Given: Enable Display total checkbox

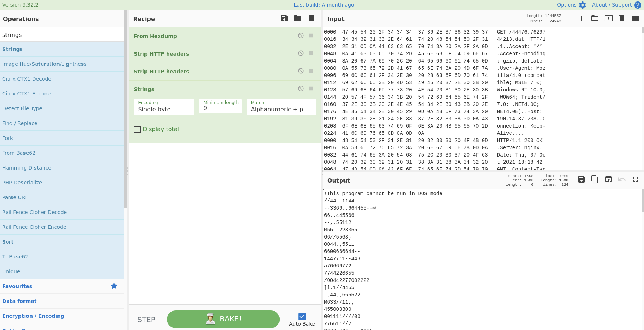Looking at the screenshot, I should click(x=137, y=129).
